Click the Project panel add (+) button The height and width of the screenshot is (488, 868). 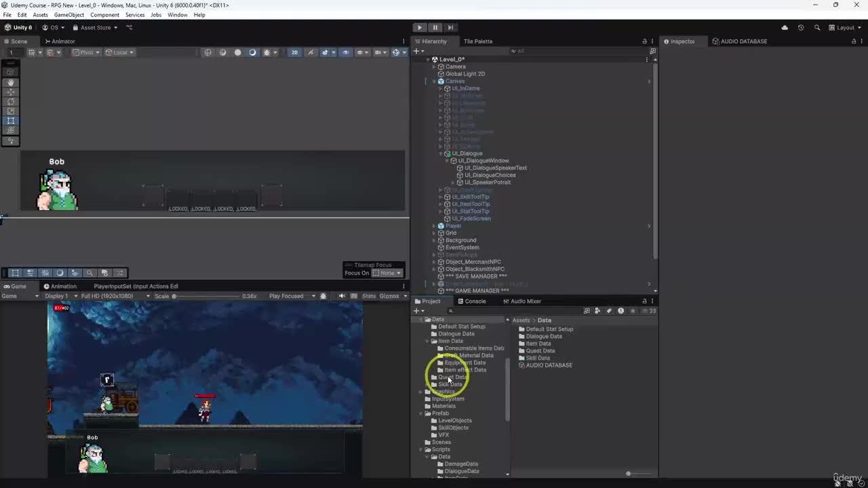[x=418, y=311]
